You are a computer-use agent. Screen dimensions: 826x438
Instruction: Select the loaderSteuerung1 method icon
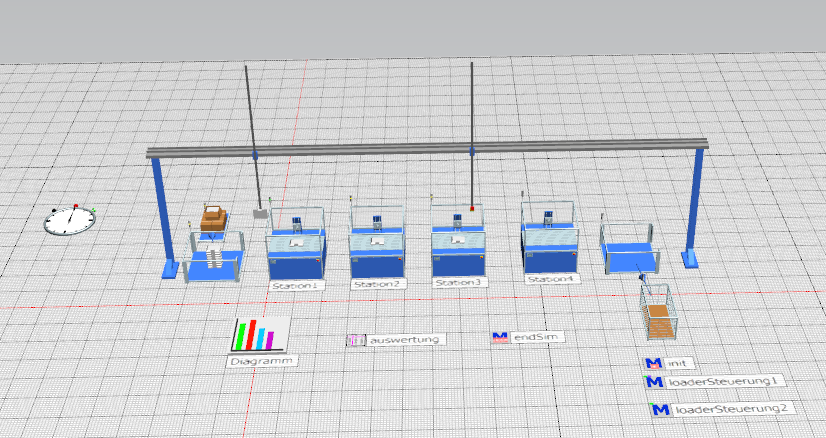(x=655, y=381)
